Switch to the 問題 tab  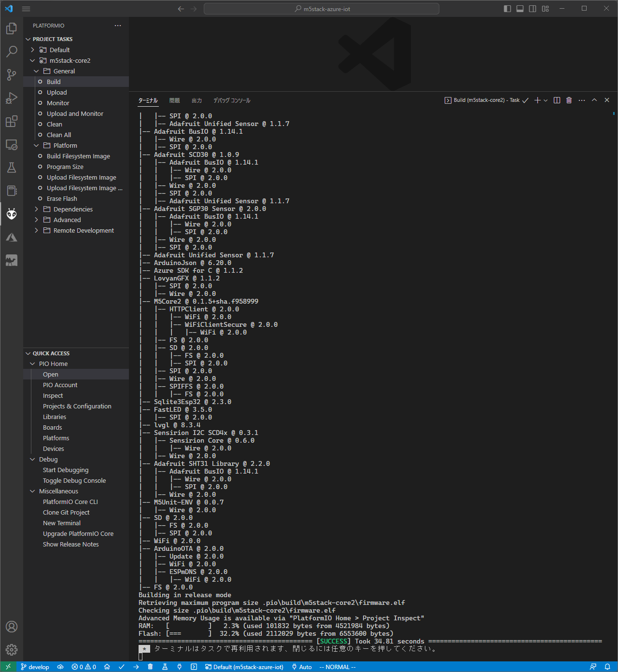(174, 100)
